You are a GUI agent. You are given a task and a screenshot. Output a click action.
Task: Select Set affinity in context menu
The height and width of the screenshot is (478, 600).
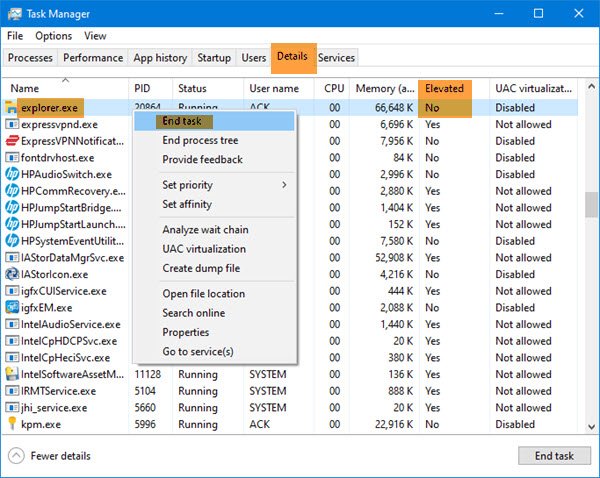(x=214, y=204)
